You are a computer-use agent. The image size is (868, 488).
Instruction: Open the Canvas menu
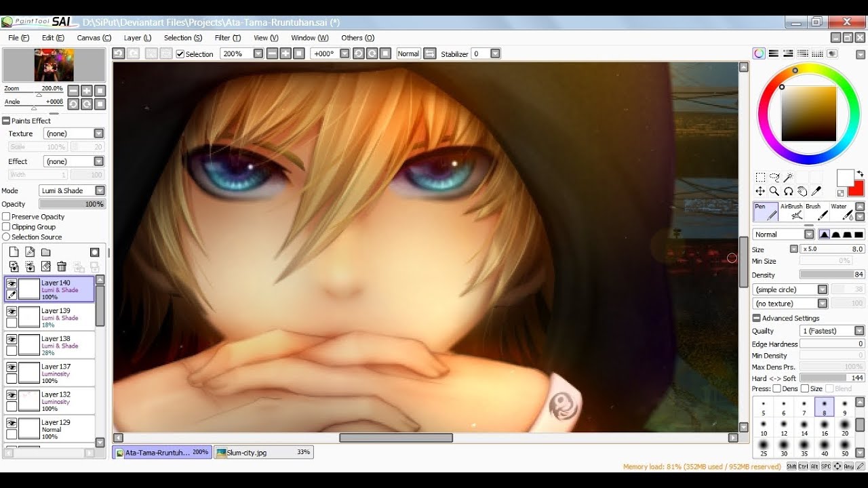(x=94, y=38)
